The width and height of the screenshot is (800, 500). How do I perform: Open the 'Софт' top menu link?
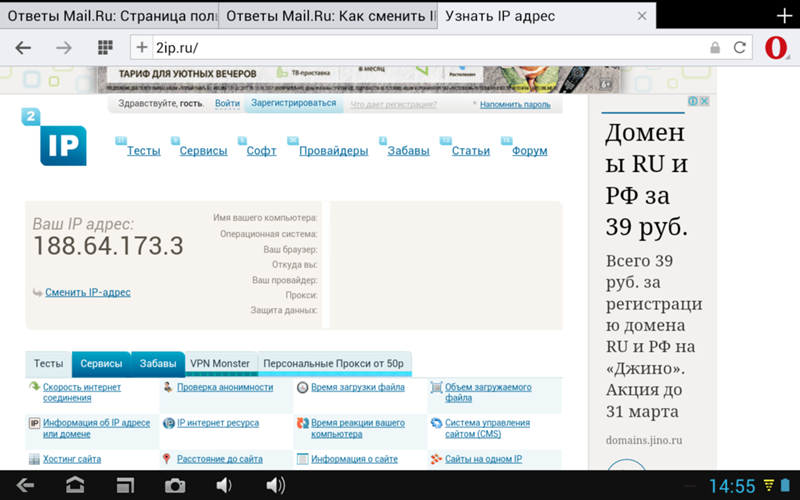(x=261, y=151)
